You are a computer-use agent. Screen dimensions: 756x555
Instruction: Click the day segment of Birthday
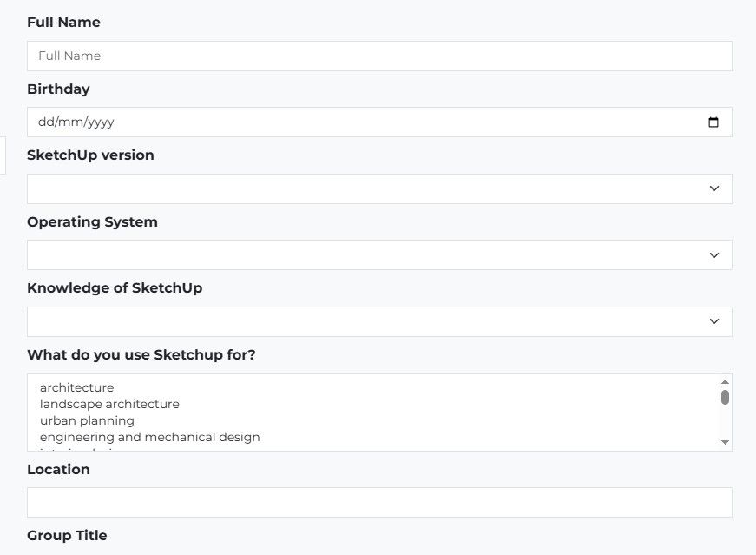point(45,122)
